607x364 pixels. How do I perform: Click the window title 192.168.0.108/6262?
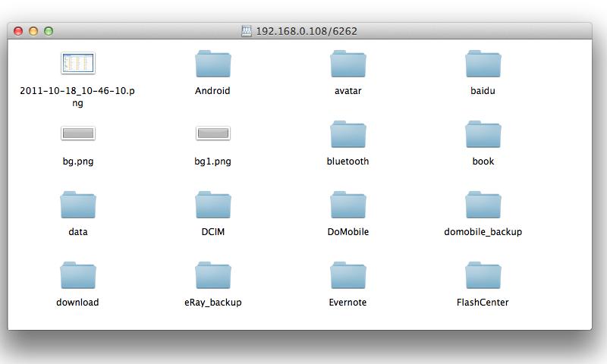tap(307, 31)
